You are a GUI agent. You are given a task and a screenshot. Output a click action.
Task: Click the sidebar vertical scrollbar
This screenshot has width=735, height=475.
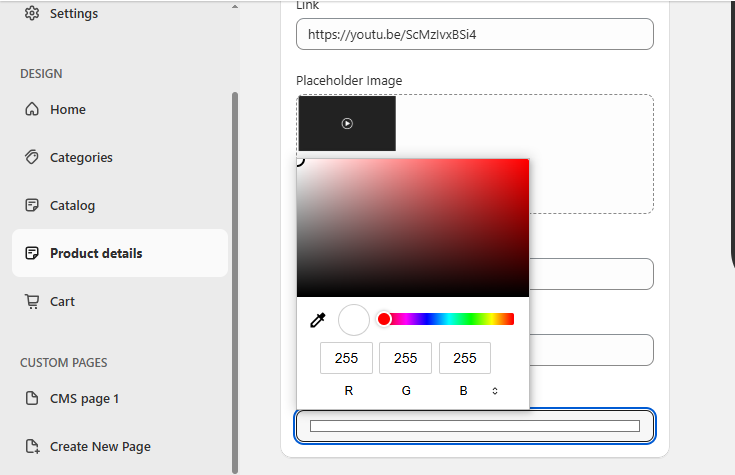[235, 281]
